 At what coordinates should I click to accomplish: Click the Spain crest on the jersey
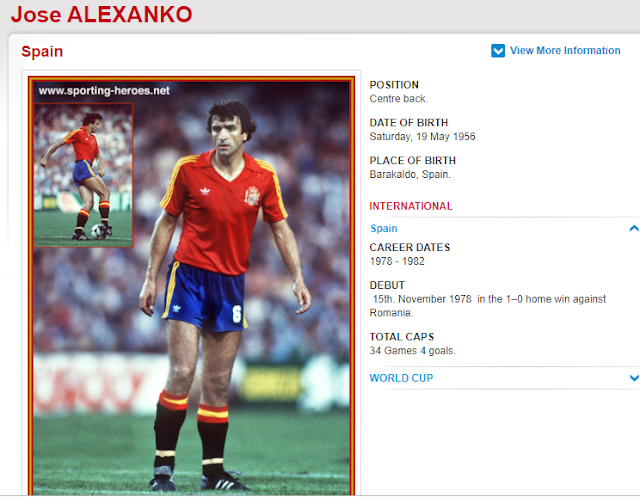pos(252,196)
